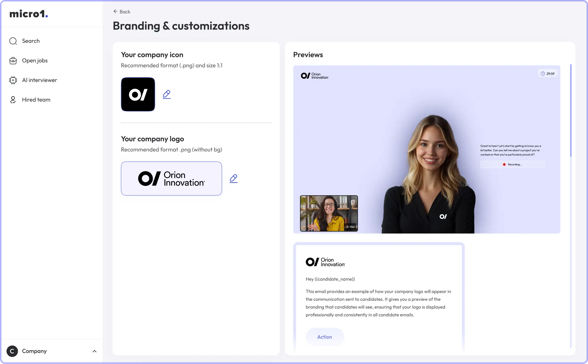
Task: Click the micro1 logo
Action: pos(29,14)
